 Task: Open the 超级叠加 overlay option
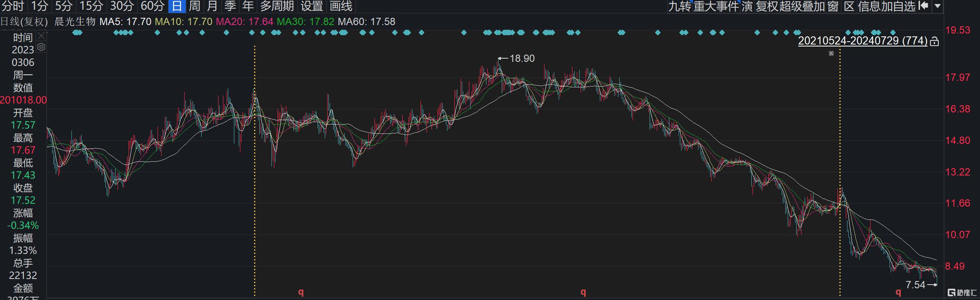click(x=802, y=6)
